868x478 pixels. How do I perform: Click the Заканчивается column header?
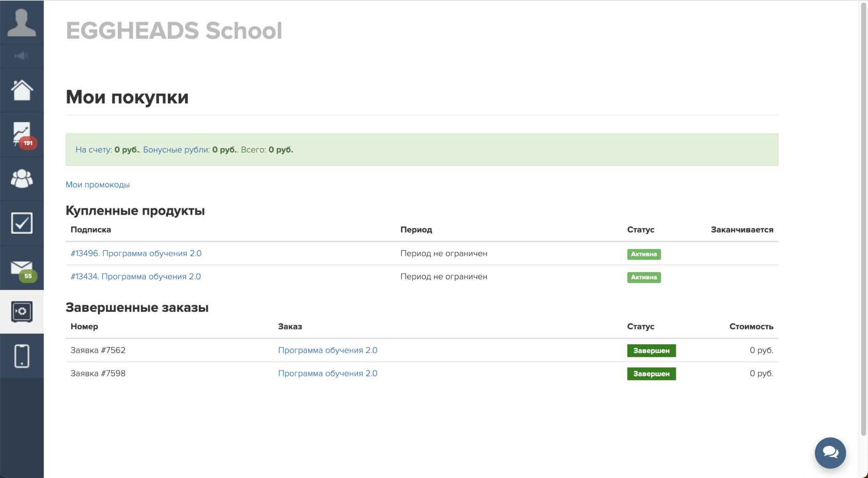[742, 230]
